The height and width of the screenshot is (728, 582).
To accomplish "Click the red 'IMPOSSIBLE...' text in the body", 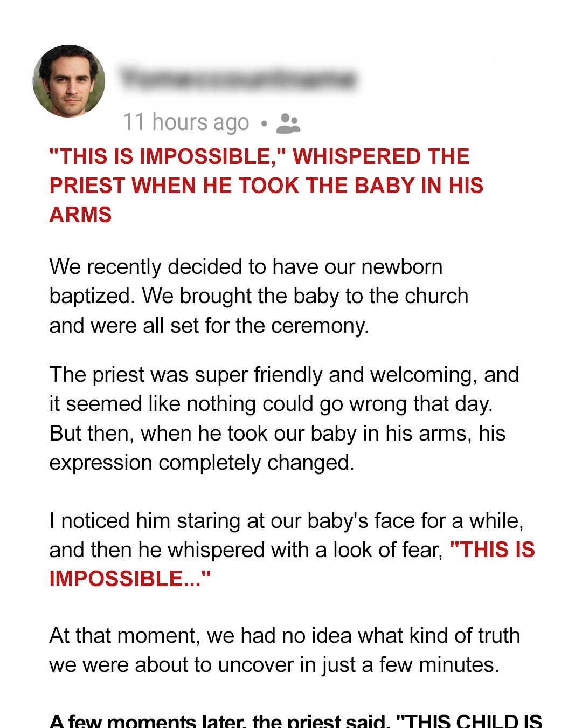I will [130, 579].
